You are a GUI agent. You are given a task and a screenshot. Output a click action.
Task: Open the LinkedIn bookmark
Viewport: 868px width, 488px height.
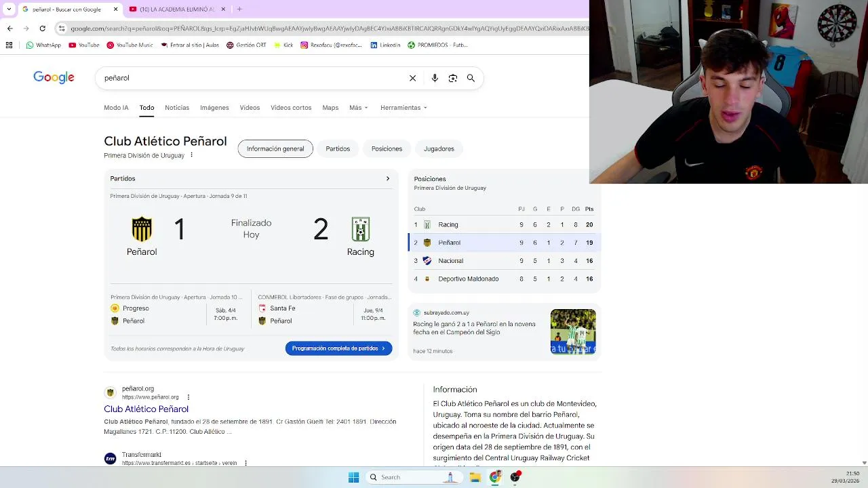coord(385,45)
